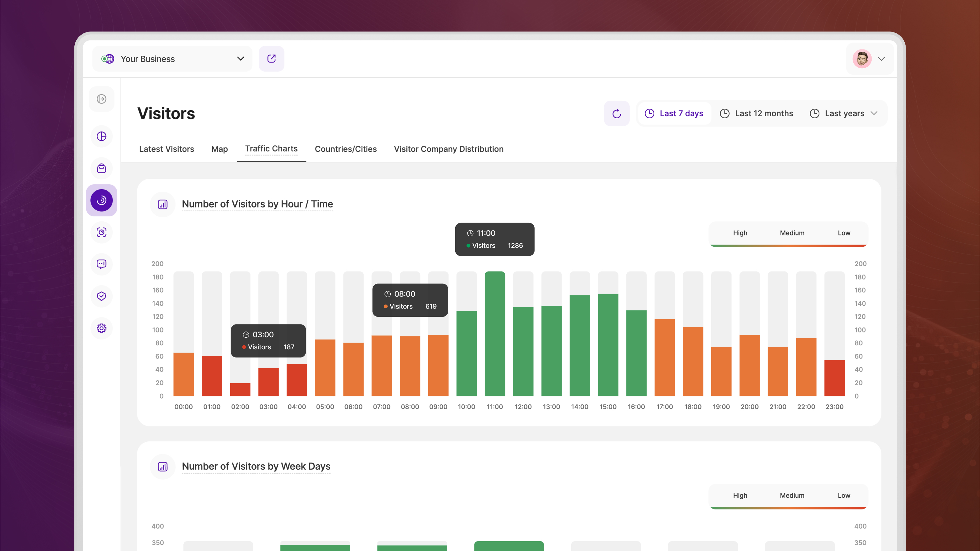
Task: Open the settings gear sidebar icon
Action: (102, 328)
